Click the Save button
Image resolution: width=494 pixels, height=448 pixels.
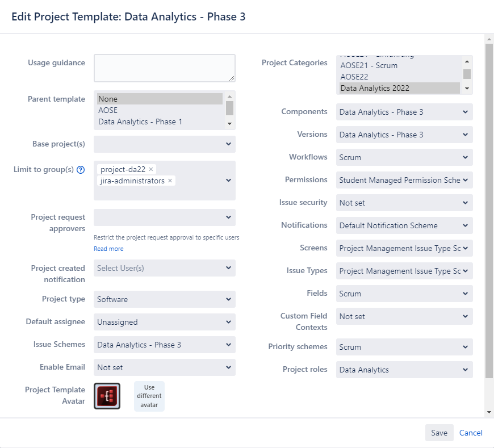(439, 433)
